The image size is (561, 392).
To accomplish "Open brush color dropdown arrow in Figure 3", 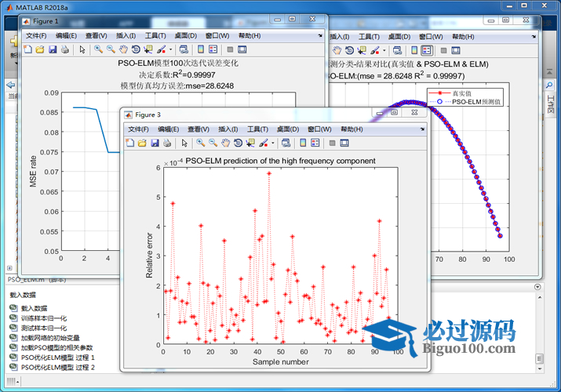I will click(x=272, y=143).
